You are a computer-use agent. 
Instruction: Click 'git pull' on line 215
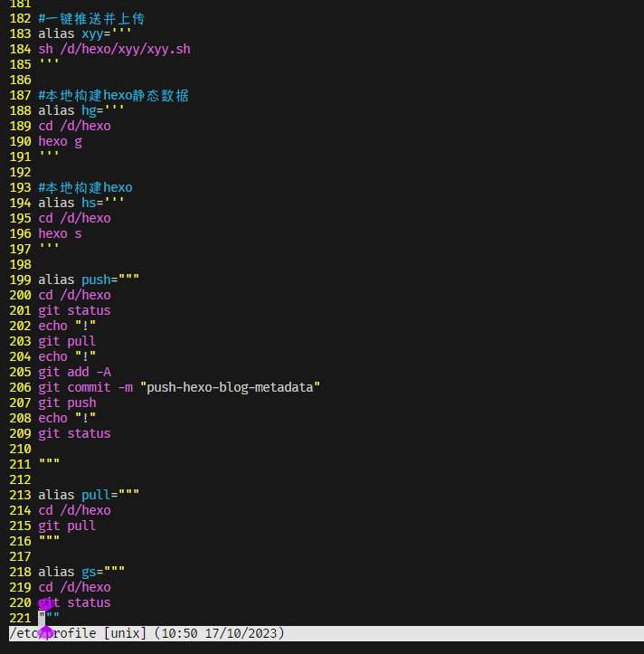click(67, 526)
